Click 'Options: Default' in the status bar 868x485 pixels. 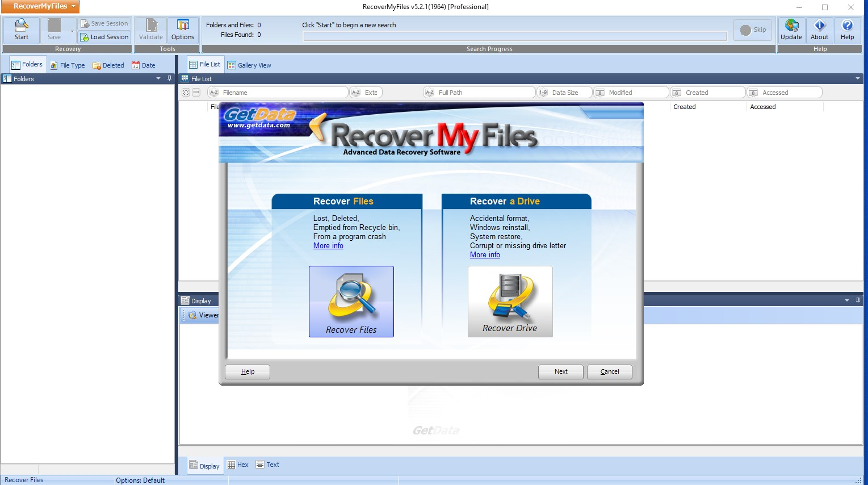pyautogui.click(x=140, y=480)
